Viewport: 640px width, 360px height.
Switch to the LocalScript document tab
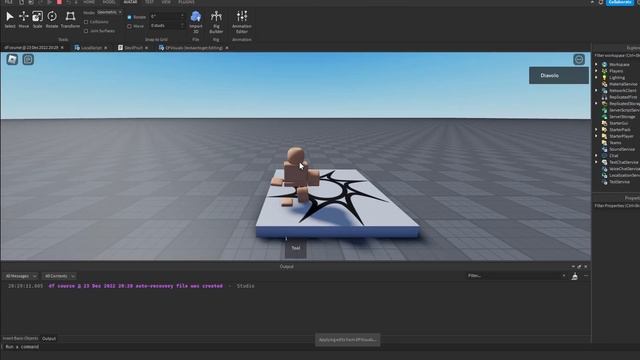tap(91, 48)
